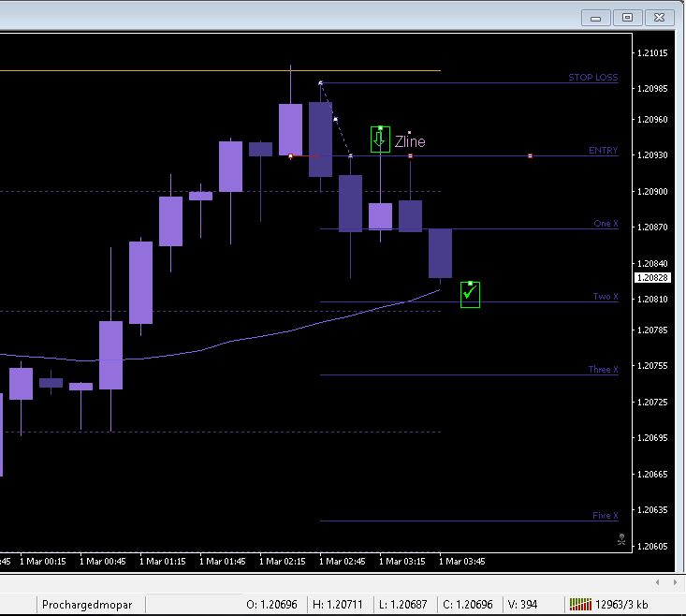Select the red handle on the ENTRY line right side
The height and width of the screenshot is (616, 686).
click(x=530, y=155)
